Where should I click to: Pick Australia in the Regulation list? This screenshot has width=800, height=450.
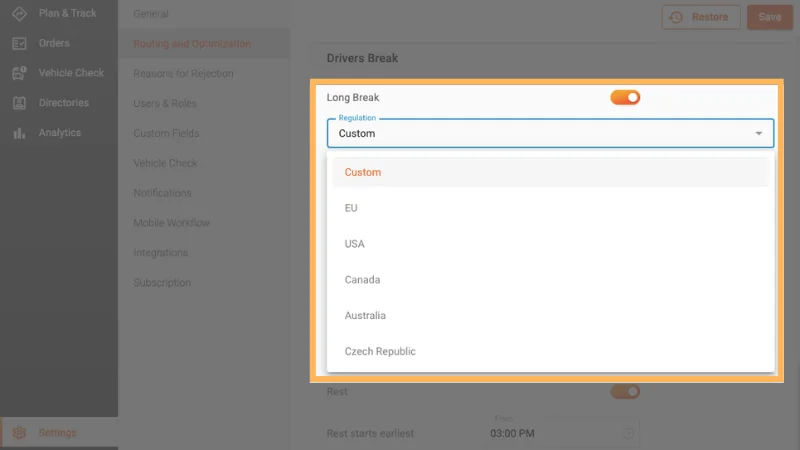(x=365, y=315)
